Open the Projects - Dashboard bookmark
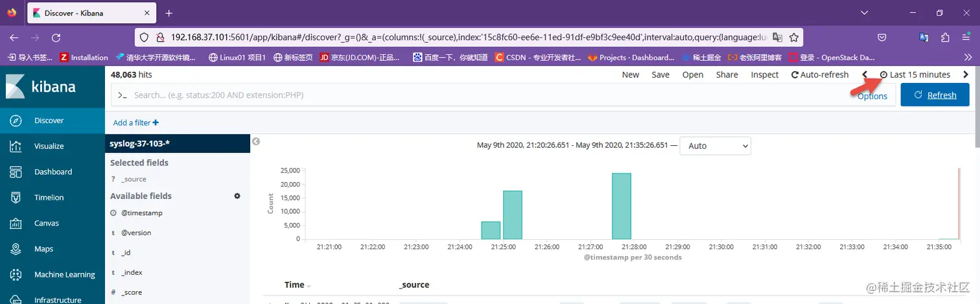This screenshot has height=304, width=980. [631, 57]
